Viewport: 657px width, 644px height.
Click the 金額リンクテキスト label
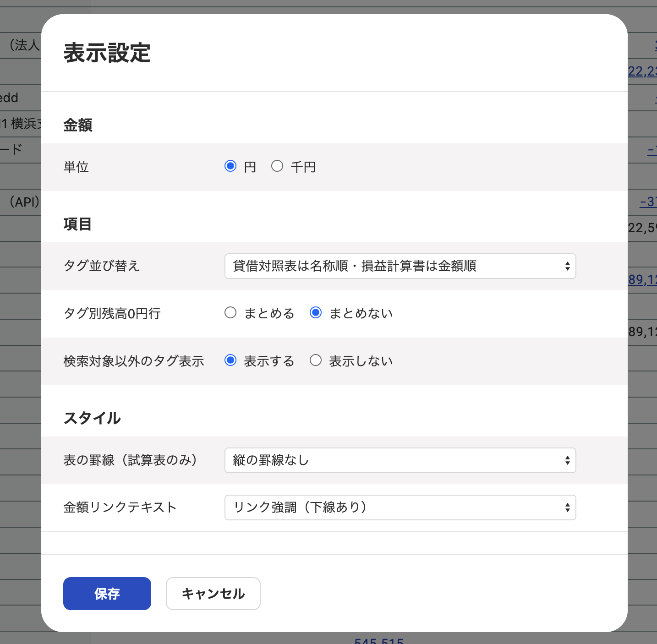[x=120, y=507]
